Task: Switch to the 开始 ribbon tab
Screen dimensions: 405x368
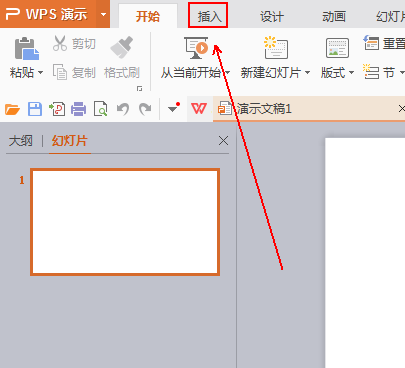Action: (x=148, y=16)
